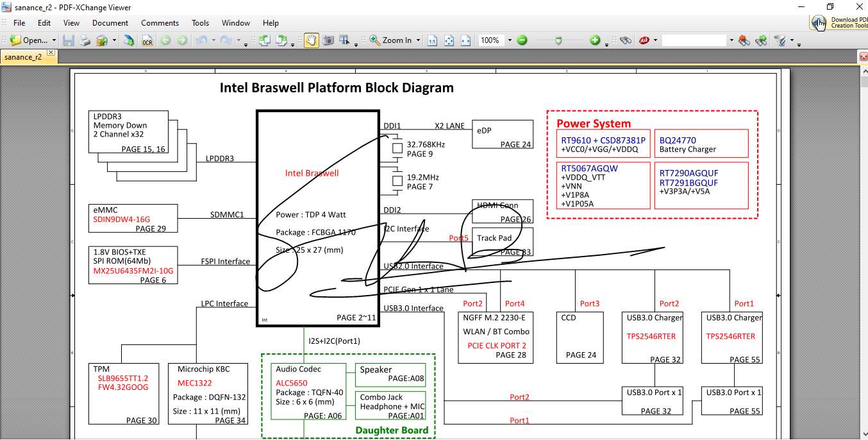Open the Help menu
868x440 pixels.
pos(271,22)
